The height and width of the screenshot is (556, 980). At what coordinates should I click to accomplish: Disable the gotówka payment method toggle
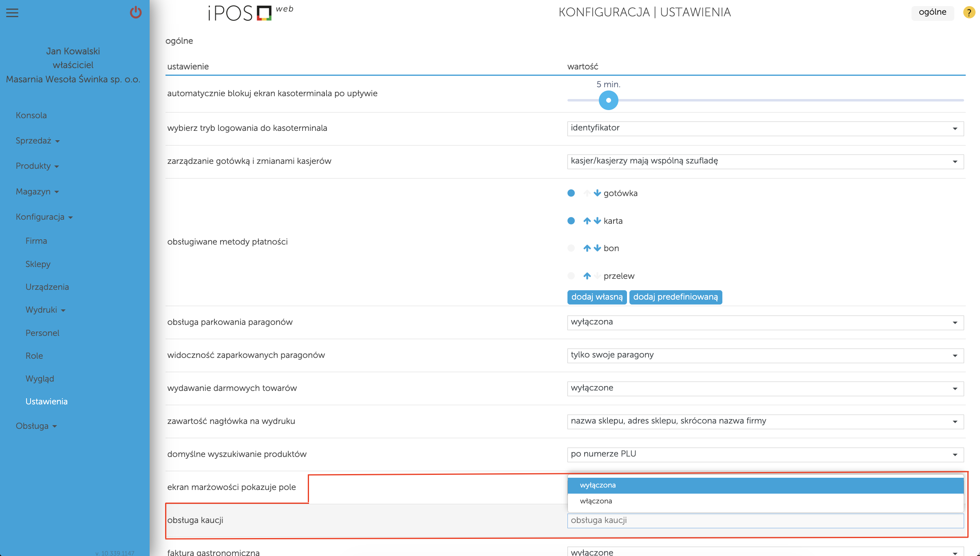(571, 193)
